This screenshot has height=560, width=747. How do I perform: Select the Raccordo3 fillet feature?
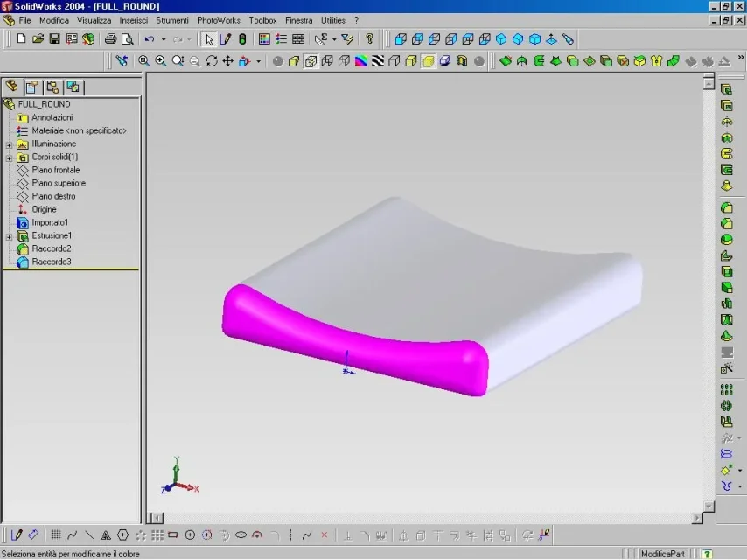click(52, 262)
